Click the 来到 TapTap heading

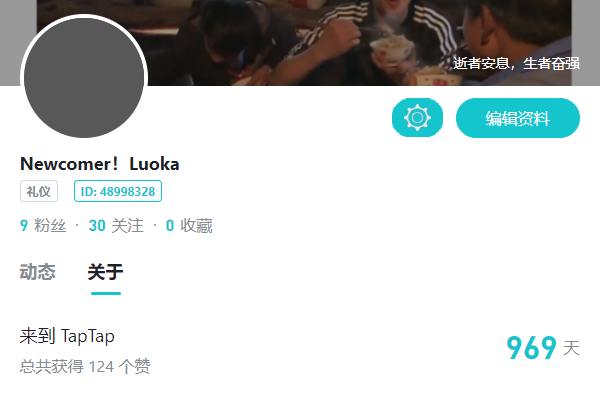pos(67,336)
